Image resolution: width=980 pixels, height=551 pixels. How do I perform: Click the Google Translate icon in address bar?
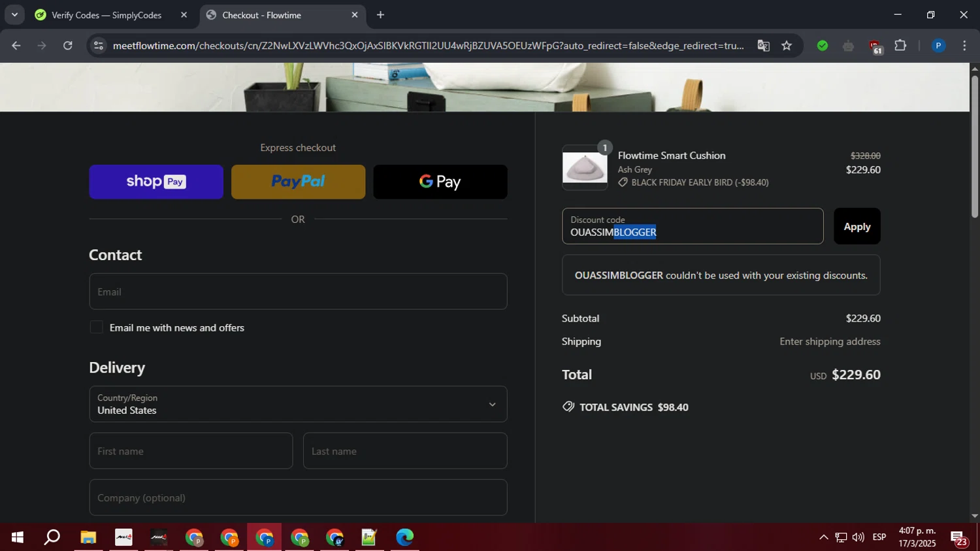click(x=763, y=46)
